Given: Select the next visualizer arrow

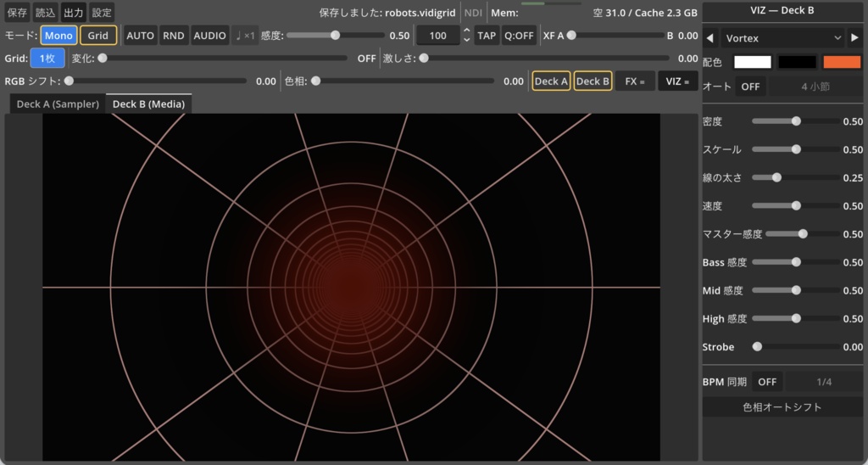Looking at the screenshot, I should pos(854,38).
